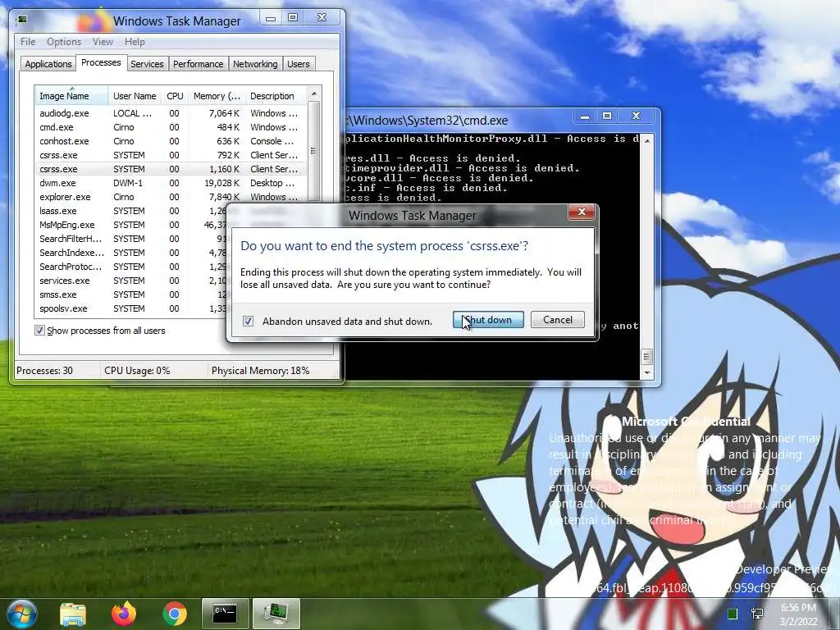Viewport: 840px width, 630px height.
Task: Select the conhost.exe process row
Action: (x=171, y=141)
